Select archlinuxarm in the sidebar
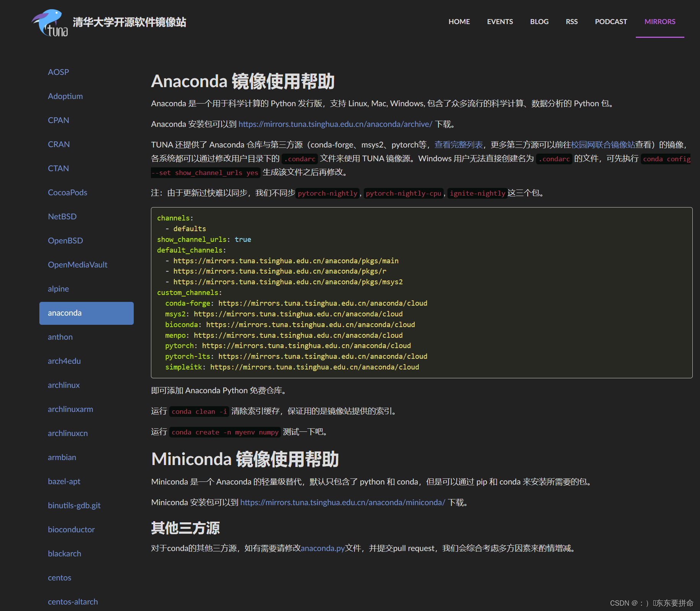The height and width of the screenshot is (611, 700). (x=70, y=409)
